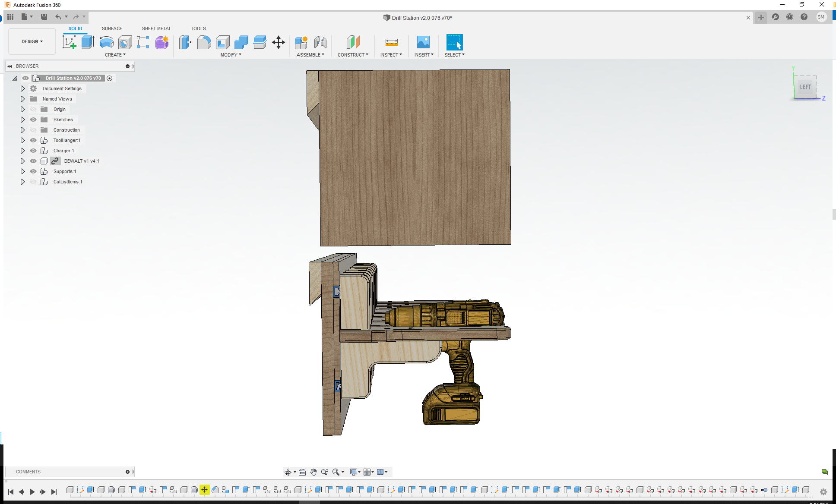
Task: Expand the Named Views node
Action: (x=22, y=99)
